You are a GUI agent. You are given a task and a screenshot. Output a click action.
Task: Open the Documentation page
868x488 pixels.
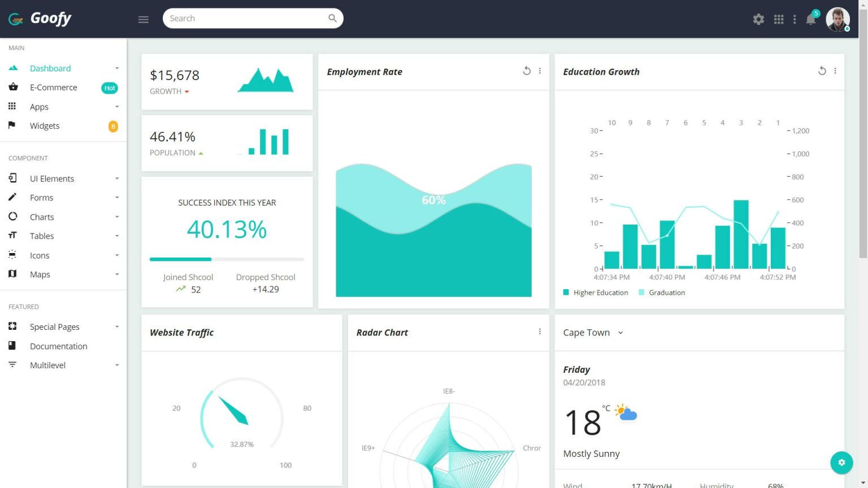point(59,346)
